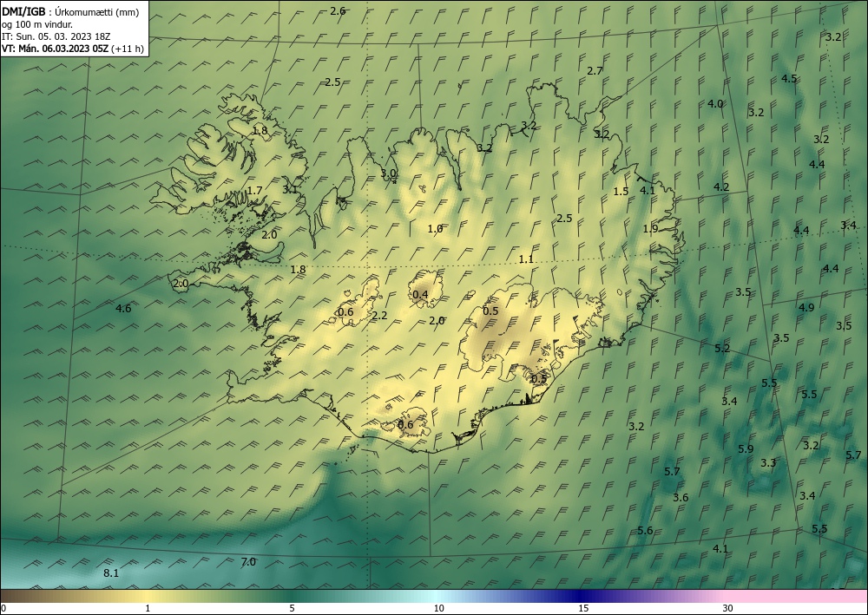The width and height of the screenshot is (868, 615).
Task: Click the 4.5 value on the map
Action: (x=789, y=79)
